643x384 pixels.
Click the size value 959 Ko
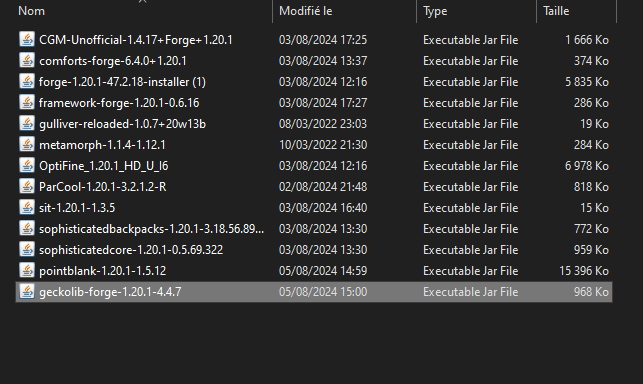(591, 249)
